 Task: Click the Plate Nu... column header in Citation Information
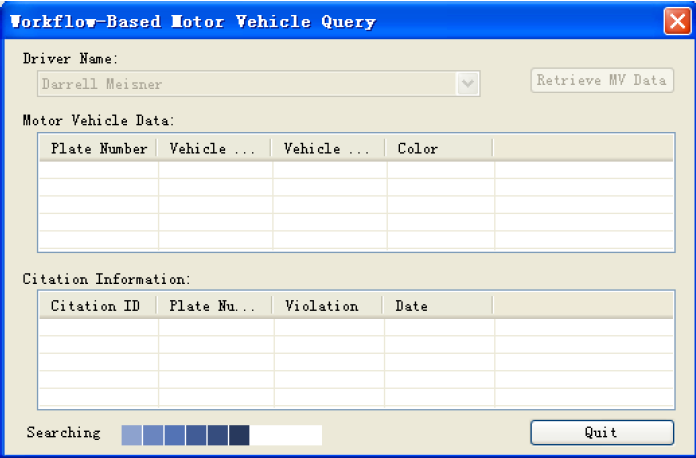214,306
